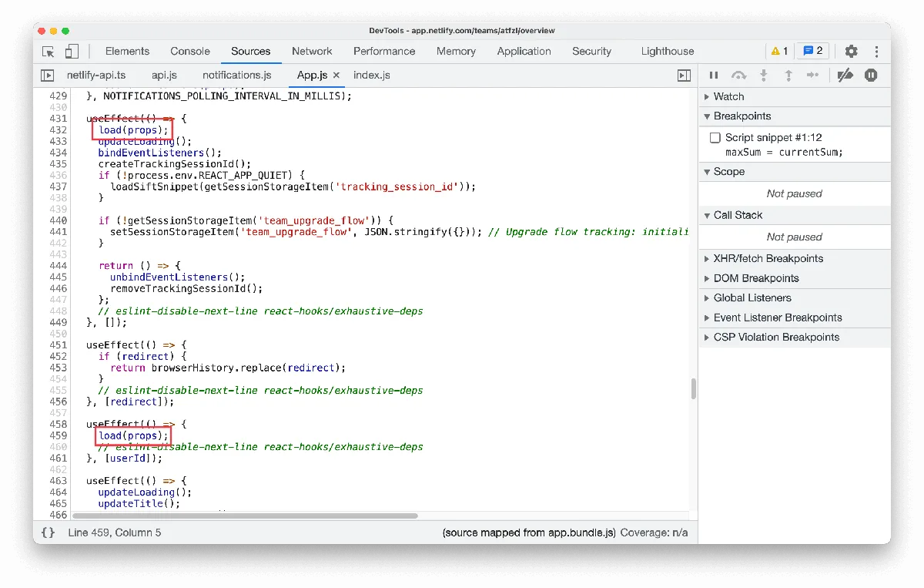
Task: Select the Sources panel tab
Action: coord(251,52)
